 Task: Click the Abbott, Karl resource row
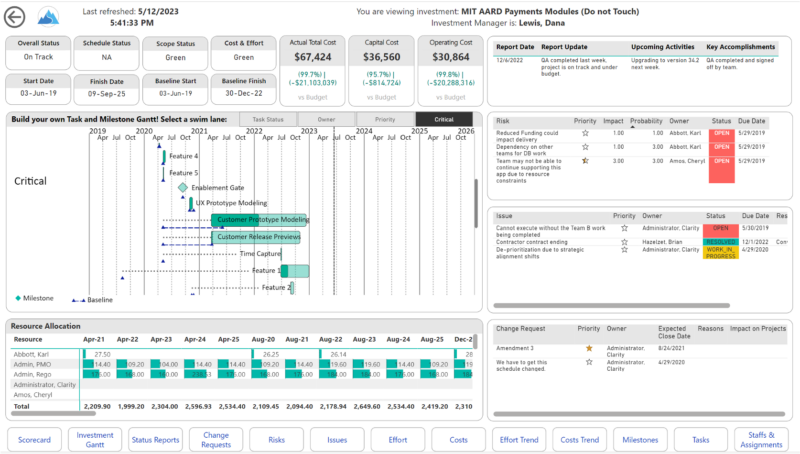click(x=242, y=354)
